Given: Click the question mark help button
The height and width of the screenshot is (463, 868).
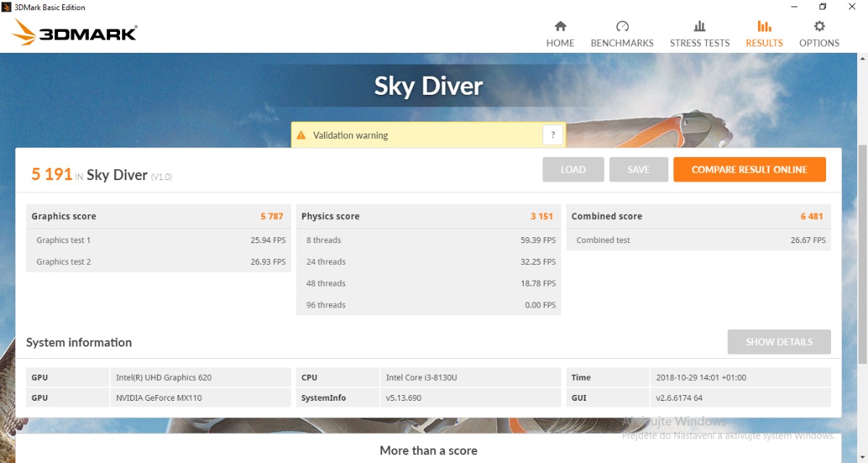Looking at the screenshot, I should pos(553,135).
